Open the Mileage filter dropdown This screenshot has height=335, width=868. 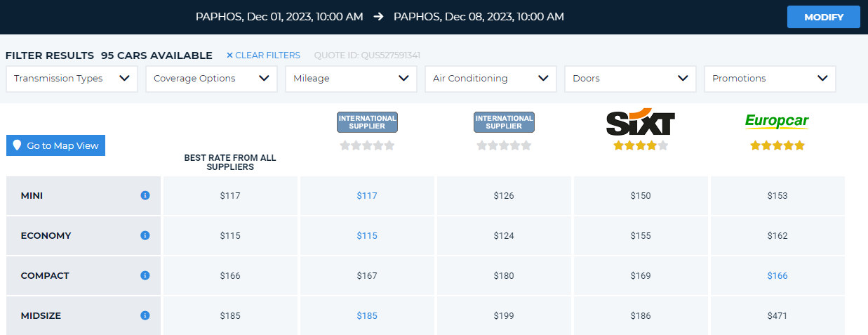click(351, 79)
